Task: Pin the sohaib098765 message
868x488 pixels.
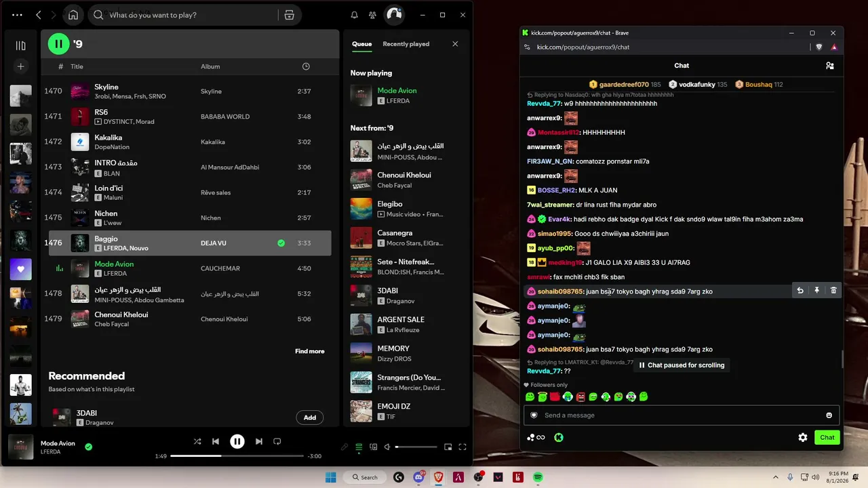Action: pyautogui.click(x=816, y=291)
